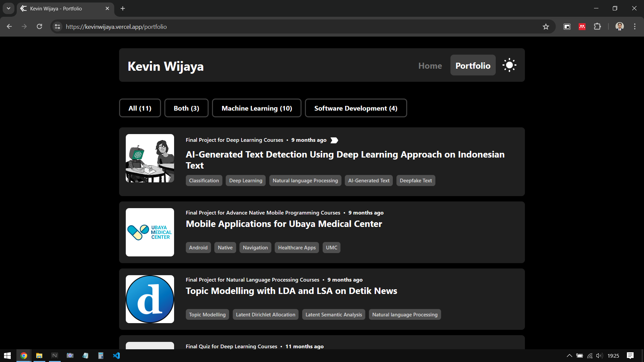This screenshot has height=362, width=644.
Task: Open the Extensions puzzle icon
Action: tap(597, 26)
